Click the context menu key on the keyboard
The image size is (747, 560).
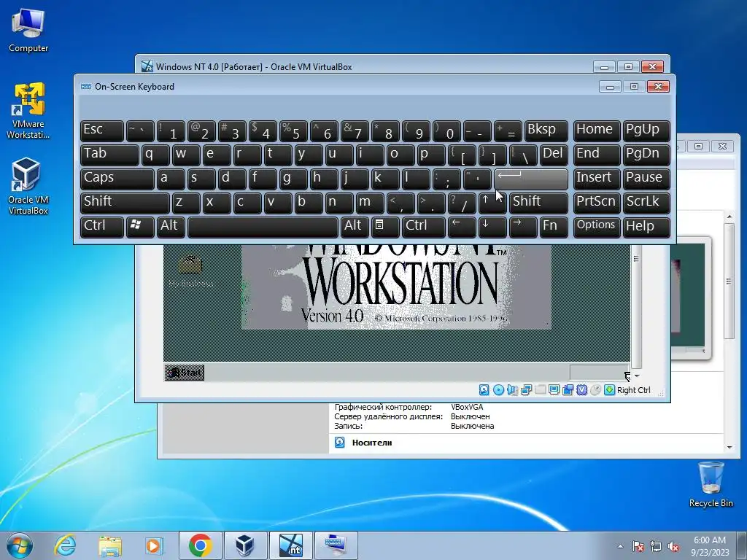click(x=385, y=226)
